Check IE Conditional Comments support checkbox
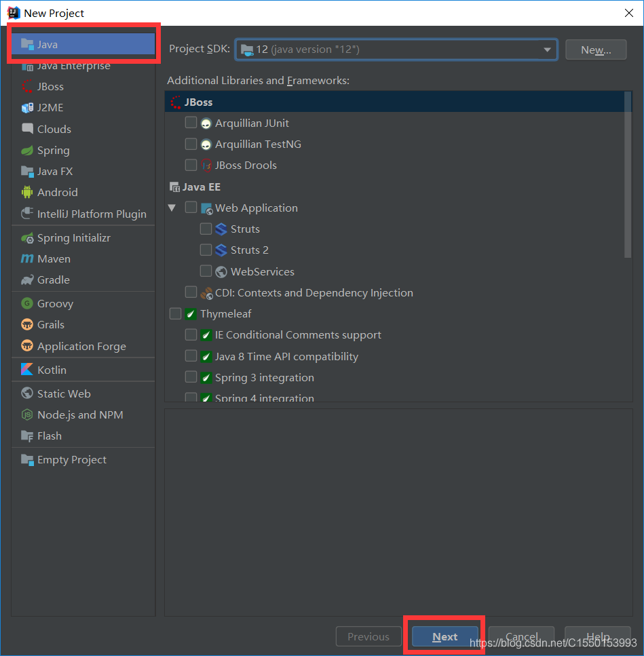Viewport: 644px width, 656px height. [191, 334]
